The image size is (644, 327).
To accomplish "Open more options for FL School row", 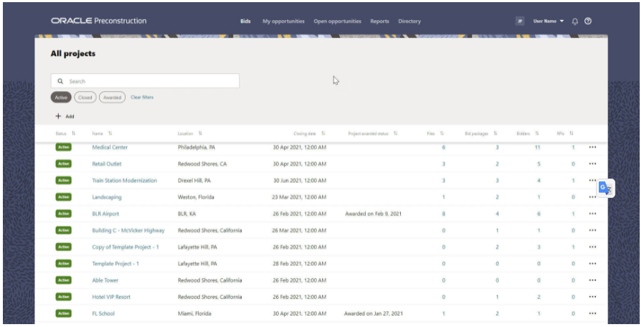I will tap(592, 313).
